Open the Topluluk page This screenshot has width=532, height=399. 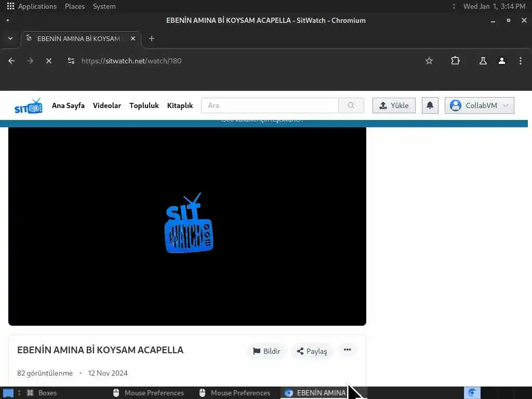click(x=144, y=105)
